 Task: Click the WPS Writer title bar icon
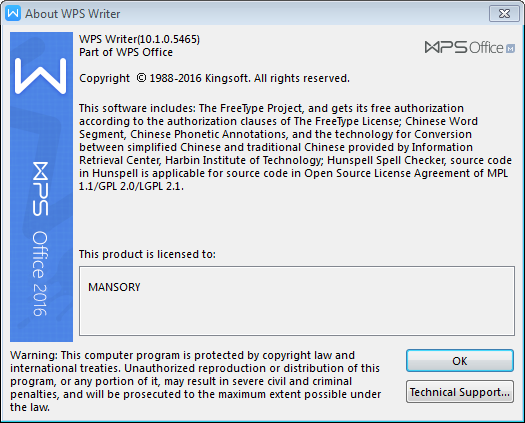pyautogui.click(x=13, y=13)
